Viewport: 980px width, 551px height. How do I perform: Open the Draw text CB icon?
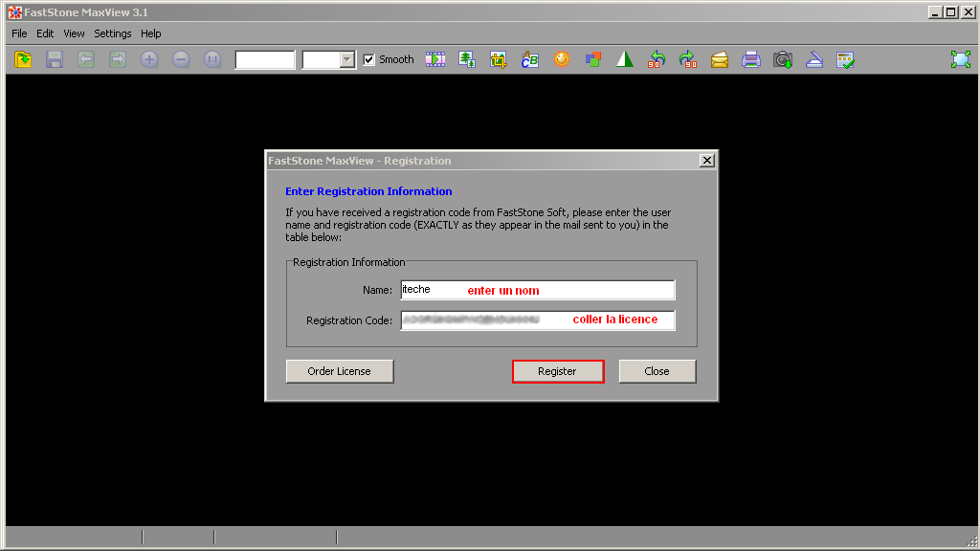(x=530, y=59)
